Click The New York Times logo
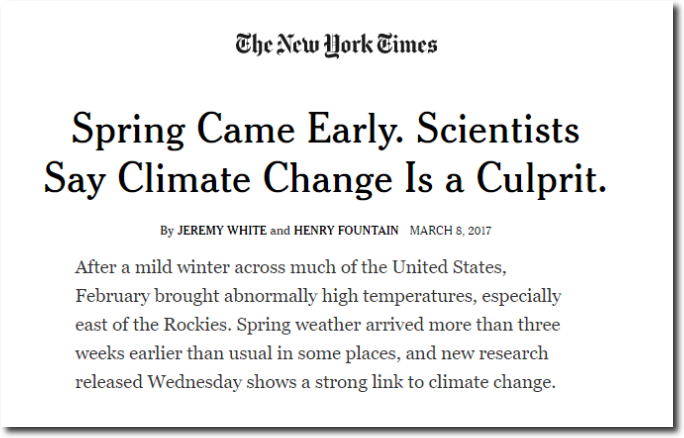The image size is (684, 438). pos(336,45)
